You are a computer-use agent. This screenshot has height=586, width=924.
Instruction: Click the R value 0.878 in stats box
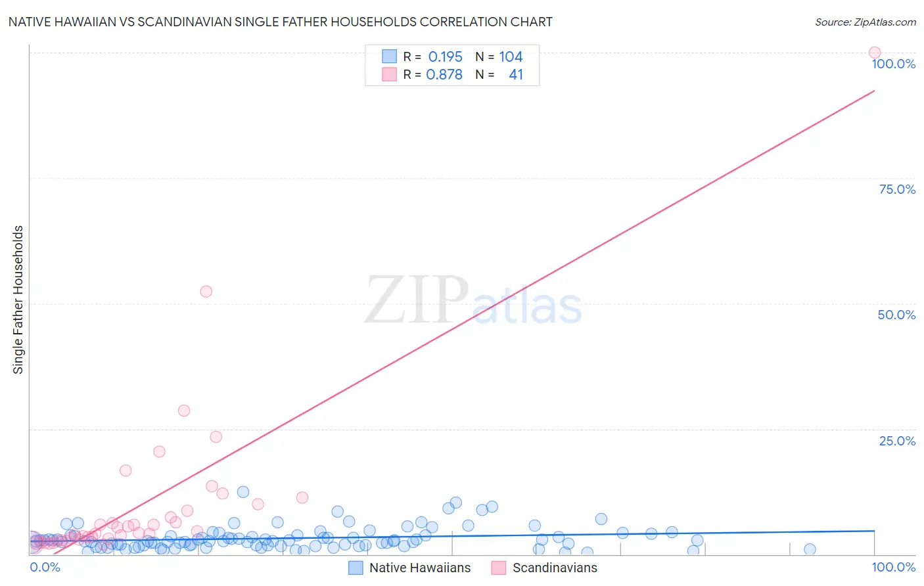coord(444,74)
